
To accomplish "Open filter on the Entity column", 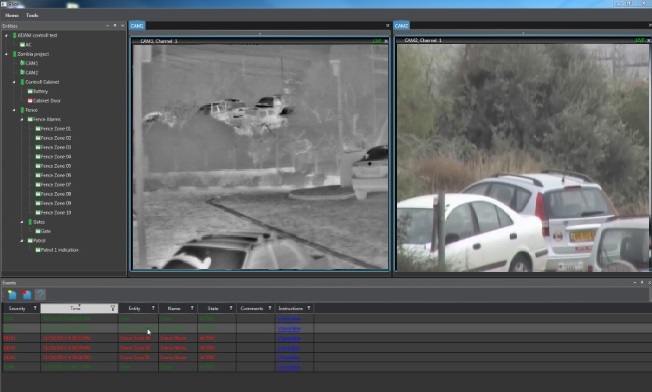I will coord(153,308).
